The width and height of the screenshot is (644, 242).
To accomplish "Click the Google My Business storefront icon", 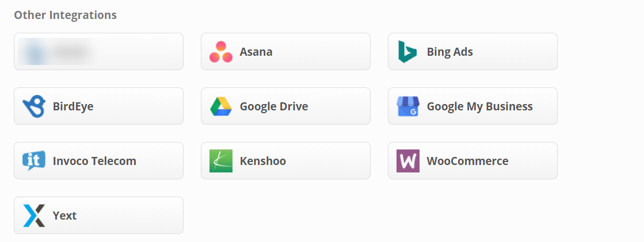I will (x=407, y=106).
